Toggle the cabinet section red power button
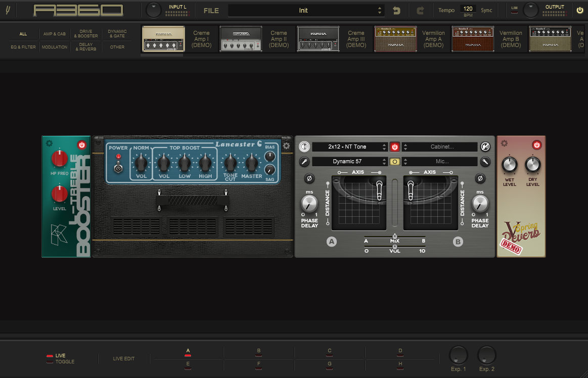 pyautogui.click(x=395, y=147)
